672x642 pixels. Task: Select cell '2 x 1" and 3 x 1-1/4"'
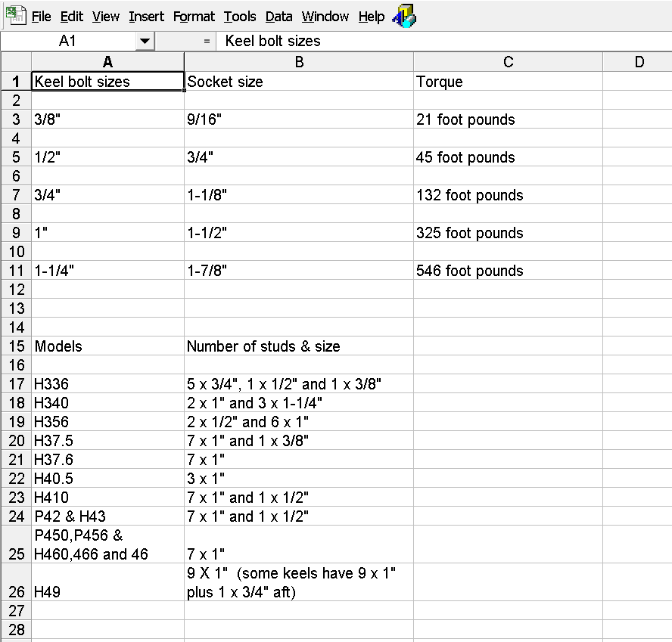(x=299, y=402)
